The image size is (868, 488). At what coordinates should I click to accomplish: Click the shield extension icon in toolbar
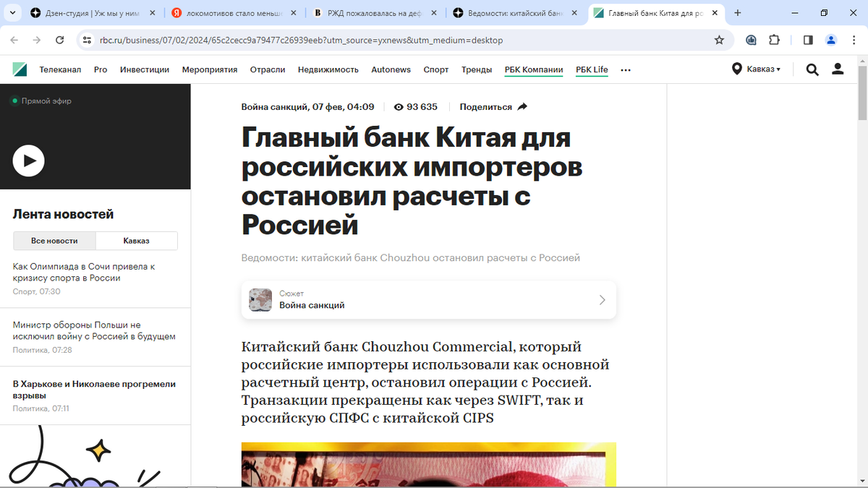click(x=751, y=40)
